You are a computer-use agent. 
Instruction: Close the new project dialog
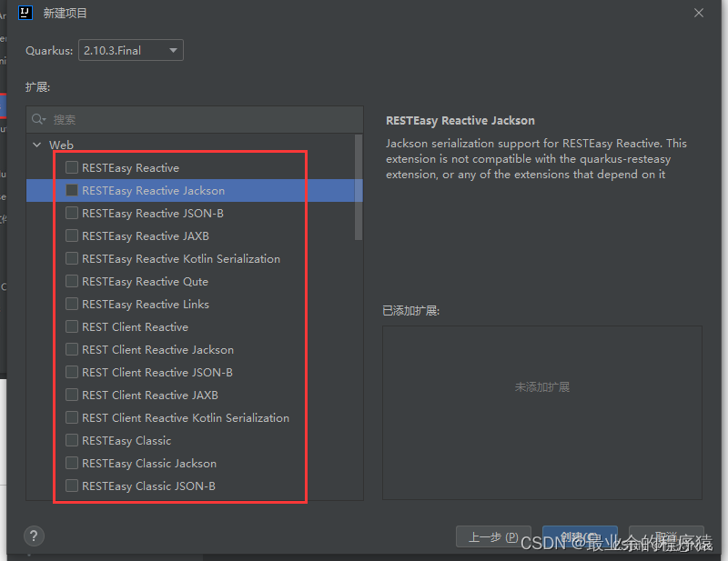699,13
